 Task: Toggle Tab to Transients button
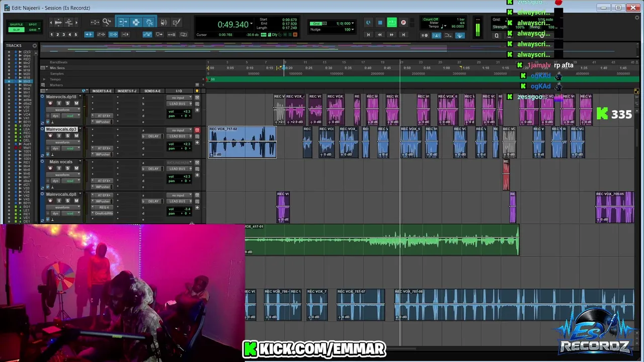coord(89,35)
